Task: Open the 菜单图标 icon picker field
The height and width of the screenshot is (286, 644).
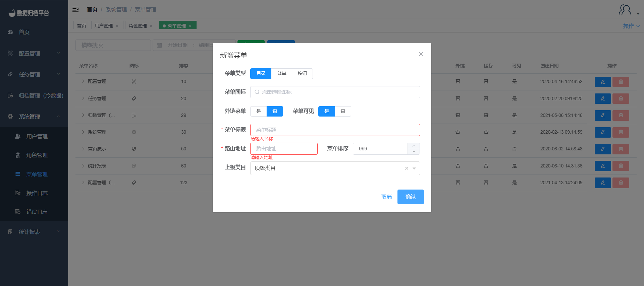Action: 335,92
